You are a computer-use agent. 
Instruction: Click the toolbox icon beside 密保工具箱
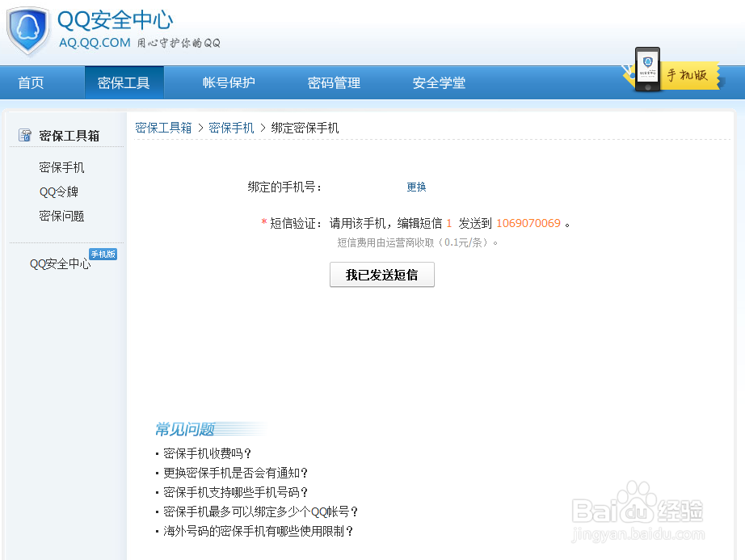(23, 134)
